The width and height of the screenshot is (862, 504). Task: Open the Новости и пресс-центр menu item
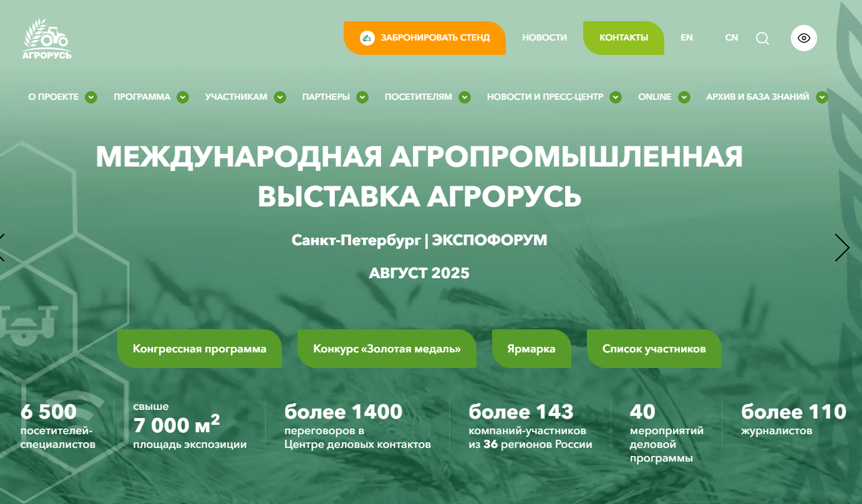545,97
